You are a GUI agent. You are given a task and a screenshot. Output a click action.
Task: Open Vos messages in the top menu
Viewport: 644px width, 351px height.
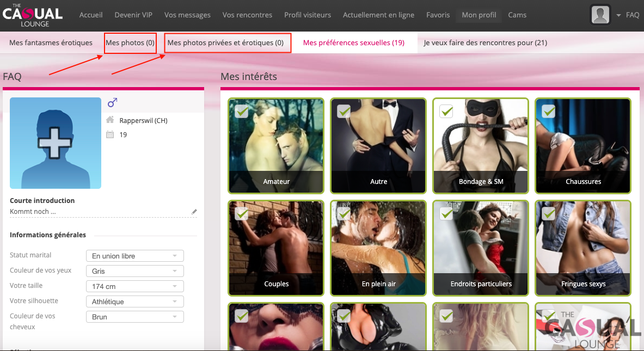click(x=187, y=15)
